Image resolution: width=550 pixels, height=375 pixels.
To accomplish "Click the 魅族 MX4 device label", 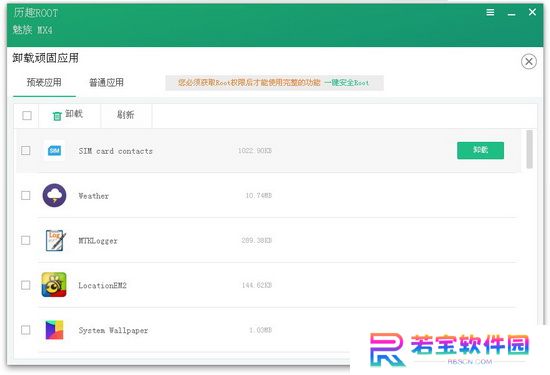I will 33,30.
